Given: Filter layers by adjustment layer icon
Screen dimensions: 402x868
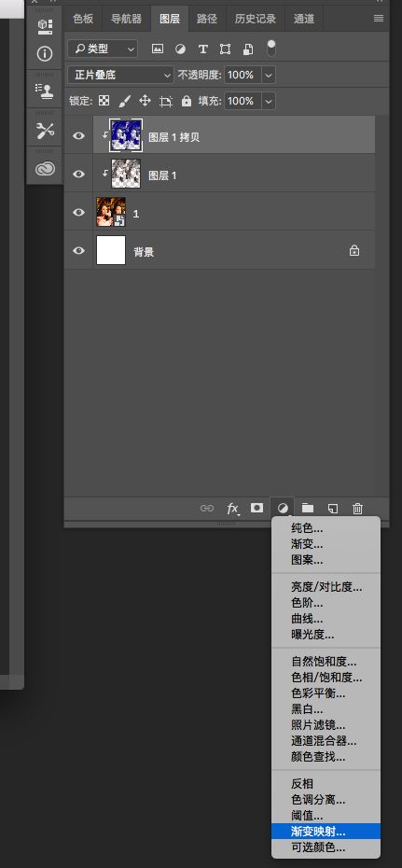Looking at the screenshot, I should (180, 49).
